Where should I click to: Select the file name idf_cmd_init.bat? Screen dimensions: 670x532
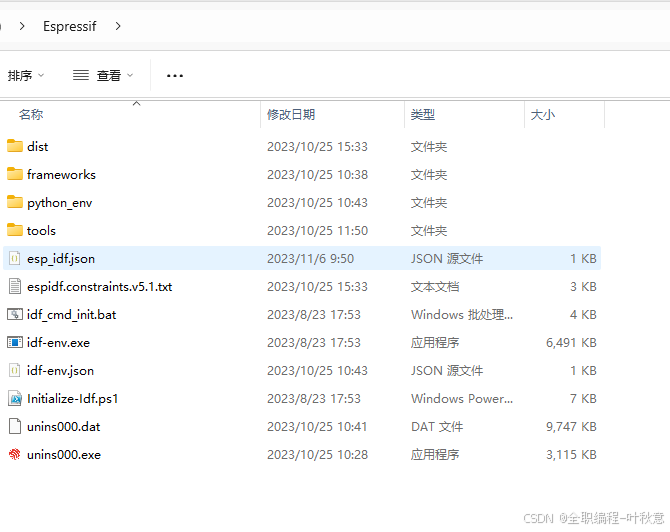point(71,315)
